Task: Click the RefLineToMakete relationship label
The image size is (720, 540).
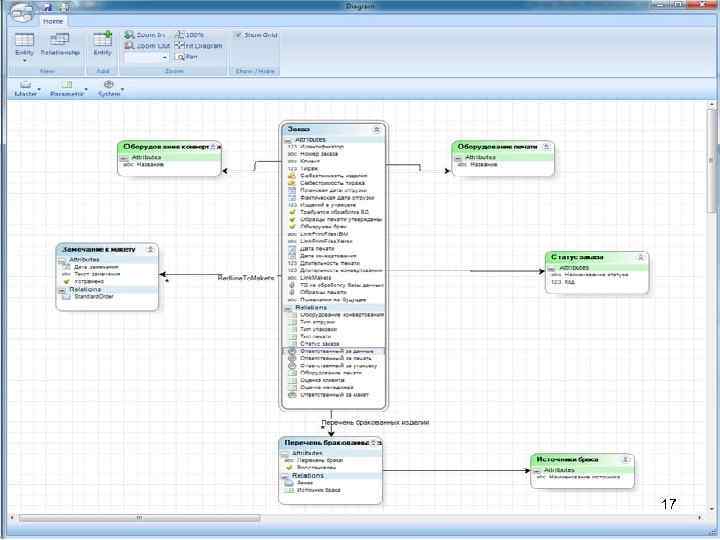Action: pos(246,278)
